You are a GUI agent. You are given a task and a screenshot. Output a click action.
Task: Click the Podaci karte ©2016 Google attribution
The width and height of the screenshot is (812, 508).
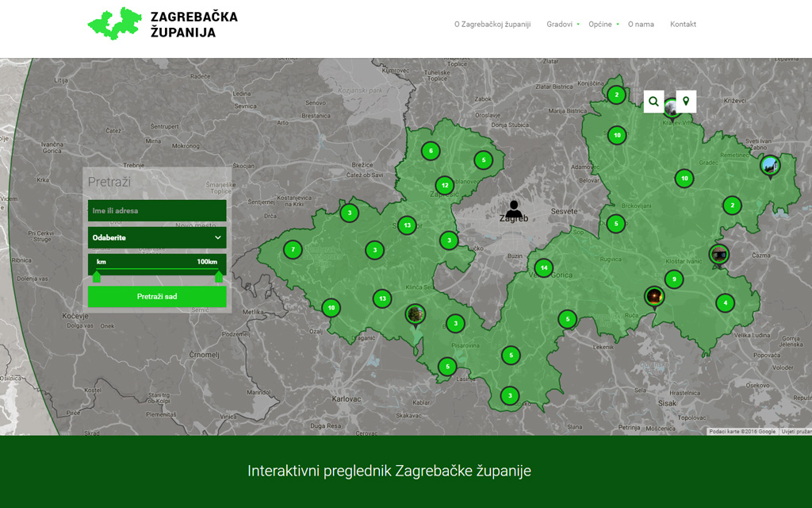tap(742, 431)
